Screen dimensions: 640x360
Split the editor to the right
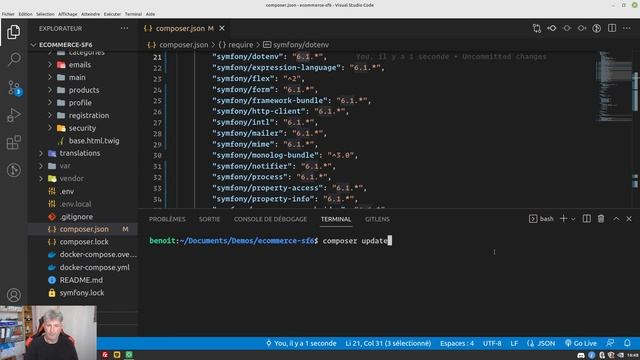[612, 28]
